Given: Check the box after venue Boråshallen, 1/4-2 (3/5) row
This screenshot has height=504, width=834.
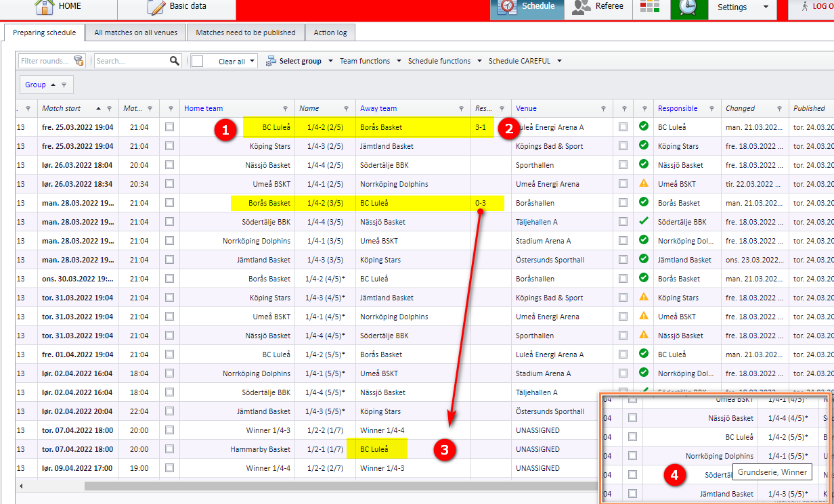Looking at the screenshot, I should tap(623, 202).
